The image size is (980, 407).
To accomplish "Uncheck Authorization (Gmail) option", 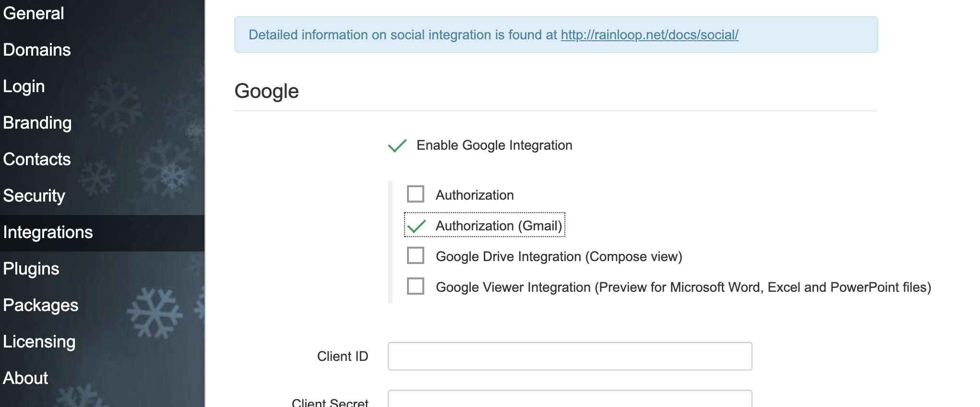I will pos(417,226).
